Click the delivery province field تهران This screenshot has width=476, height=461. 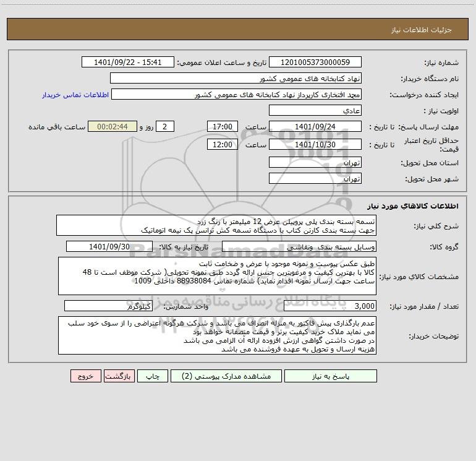point(315,162)
